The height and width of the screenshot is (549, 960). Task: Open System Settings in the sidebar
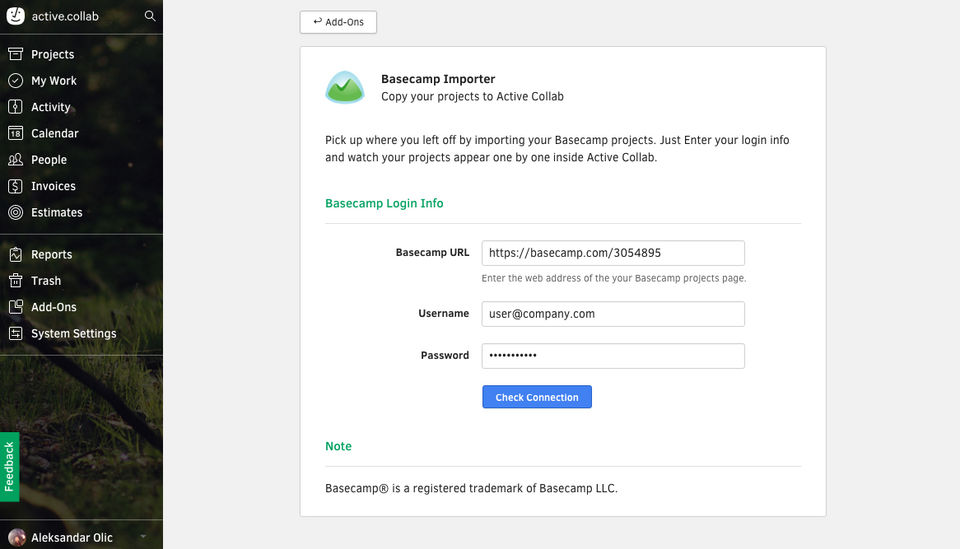[73, 334]
